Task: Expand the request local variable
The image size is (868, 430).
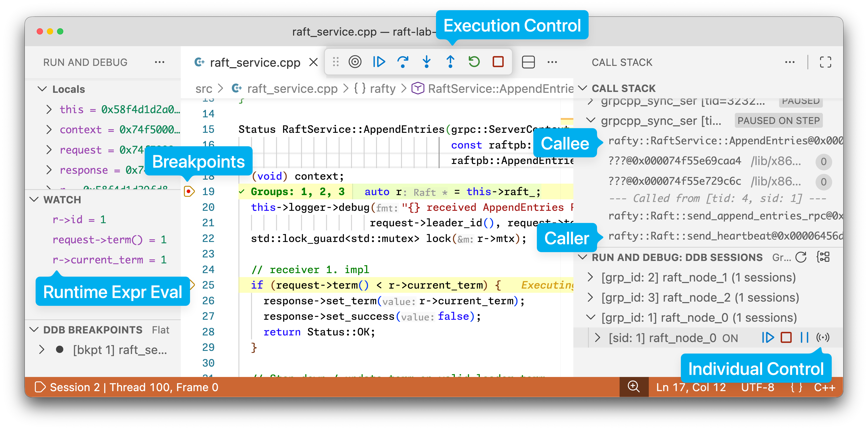Action: (x=49, y=150)
